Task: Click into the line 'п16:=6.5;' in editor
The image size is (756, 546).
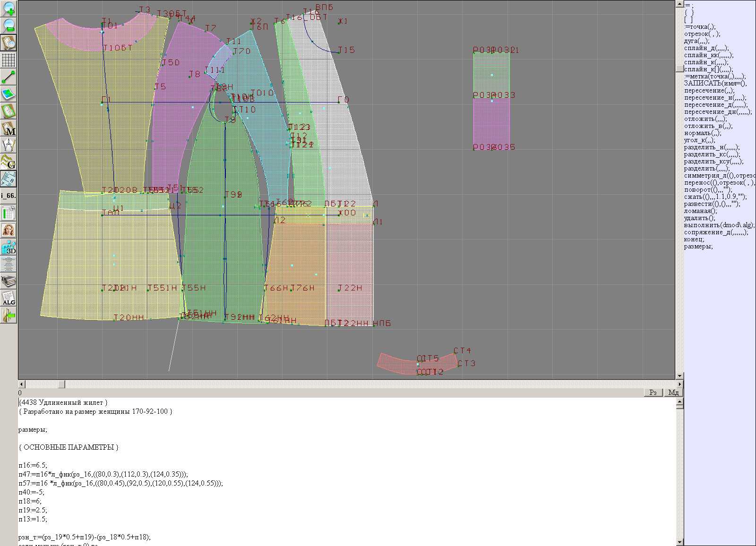Action: pyautogui.click(x=33, y=465)
